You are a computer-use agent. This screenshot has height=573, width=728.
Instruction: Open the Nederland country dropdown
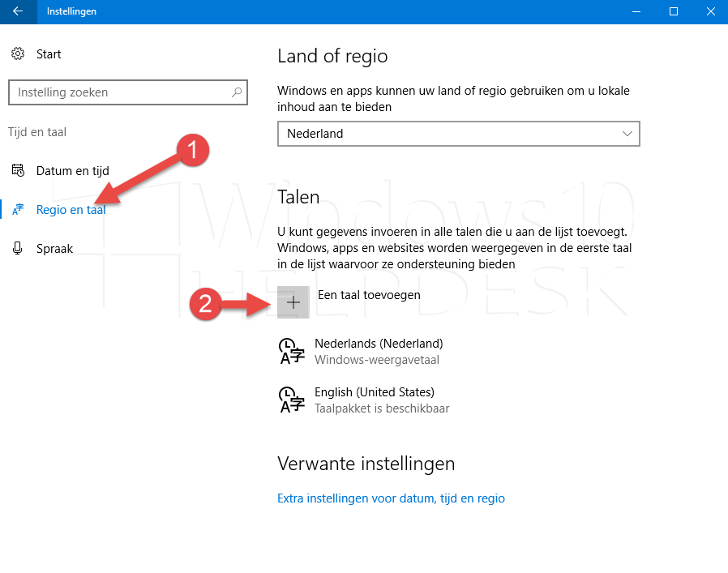[458, 134]
